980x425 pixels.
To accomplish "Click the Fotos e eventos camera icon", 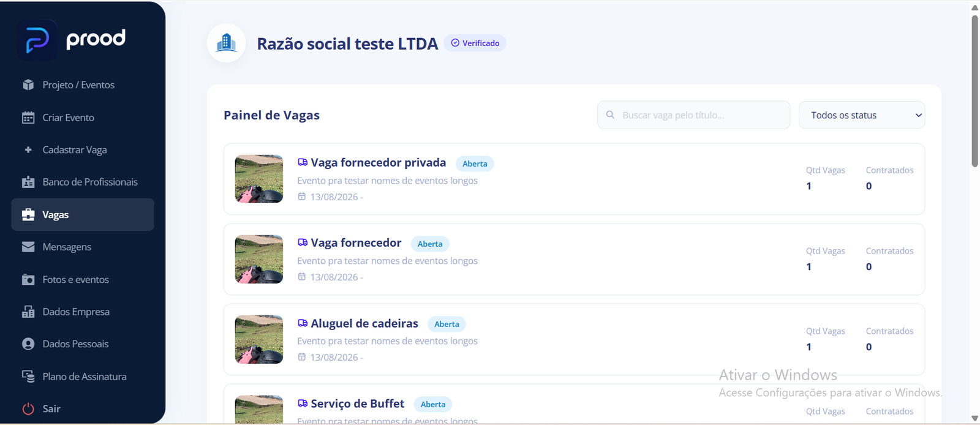I will click(x=28, y=279).
